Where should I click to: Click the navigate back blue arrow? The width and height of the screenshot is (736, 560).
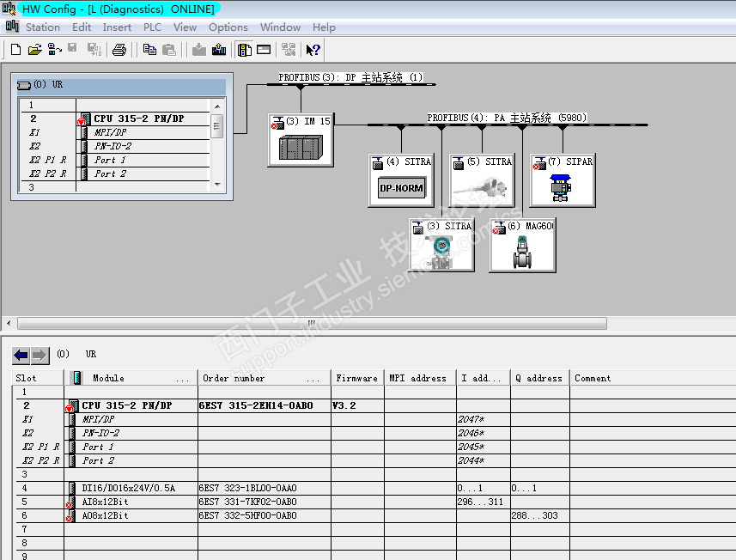tap(21, 356)
